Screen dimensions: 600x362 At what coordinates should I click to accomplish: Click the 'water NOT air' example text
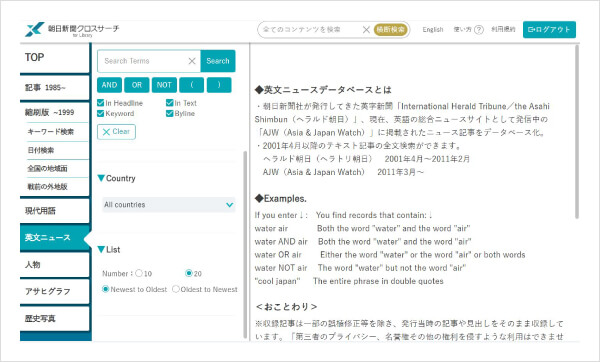click(x=281, y=268)
